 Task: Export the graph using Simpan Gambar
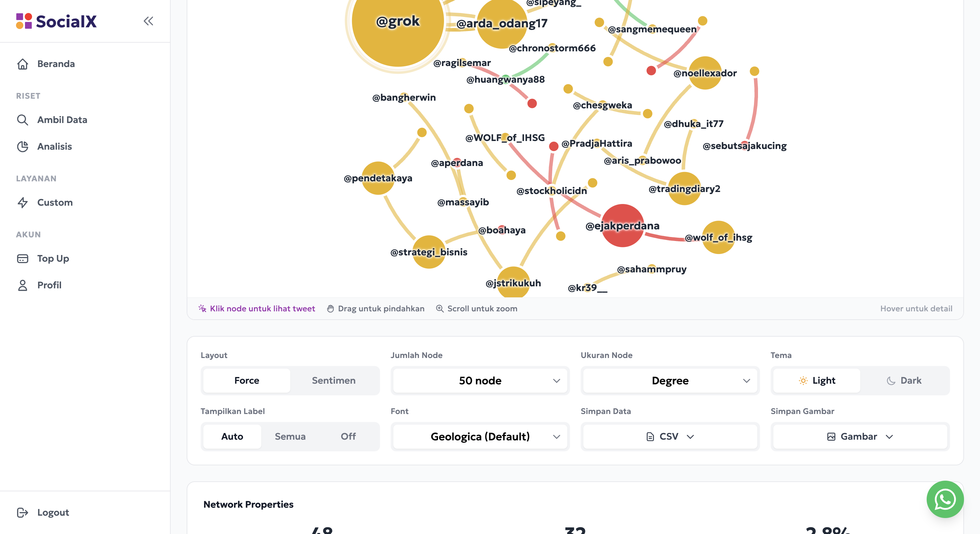click(859, 436)
